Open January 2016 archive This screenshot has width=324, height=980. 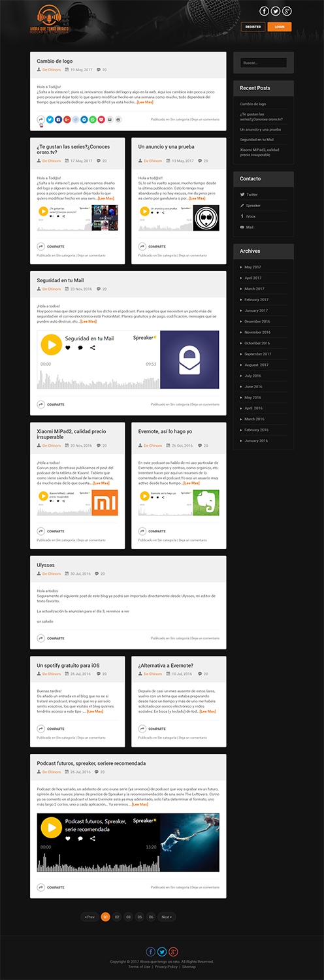(x=255, y=441)
